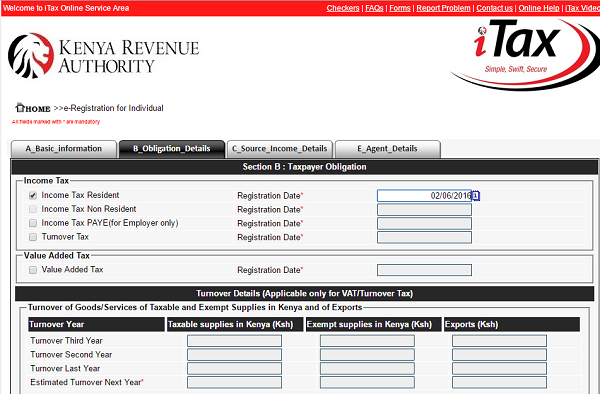Screen dimensions: 600x394
Task: Click the Turnover Third Year Exports field
Action: pos(499,340)
